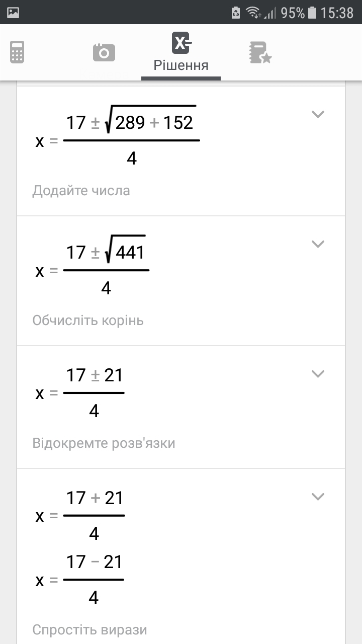Tap the clock showing 15:38
The width and height of the screenshot is (362, 644).
pyautogui.click(x=337, y=13)
